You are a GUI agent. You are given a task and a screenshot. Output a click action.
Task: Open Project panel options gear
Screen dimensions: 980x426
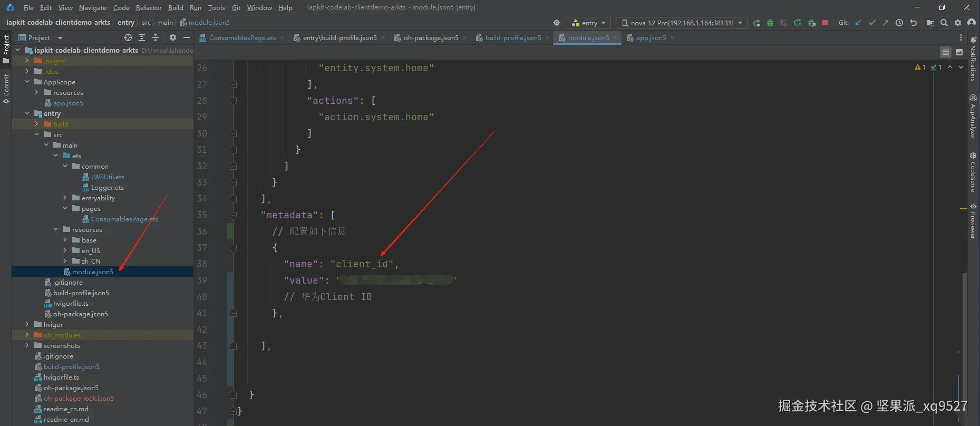click(173, 37)
